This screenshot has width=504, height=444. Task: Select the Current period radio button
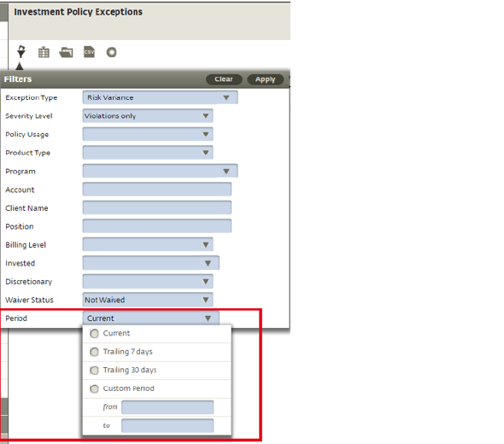tap(94, 334)
